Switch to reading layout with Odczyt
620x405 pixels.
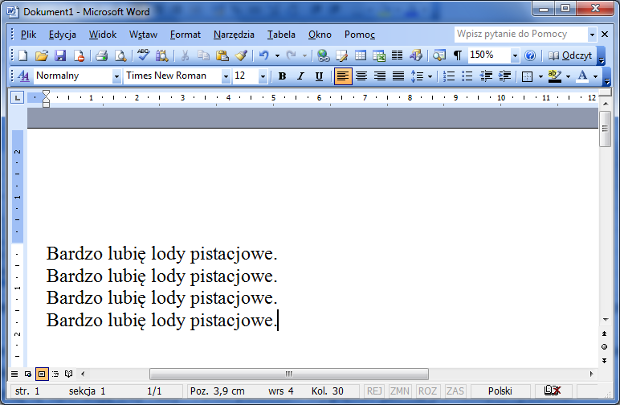pyautogui.click(x=570, y=55)
